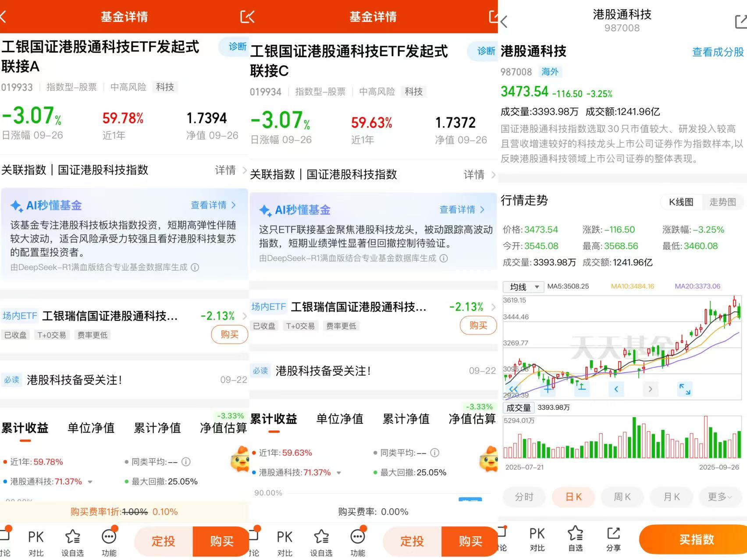Expand 港股通科技 comparison dropdown in fund A
747x560 pixels.
(x=90, y=482)
